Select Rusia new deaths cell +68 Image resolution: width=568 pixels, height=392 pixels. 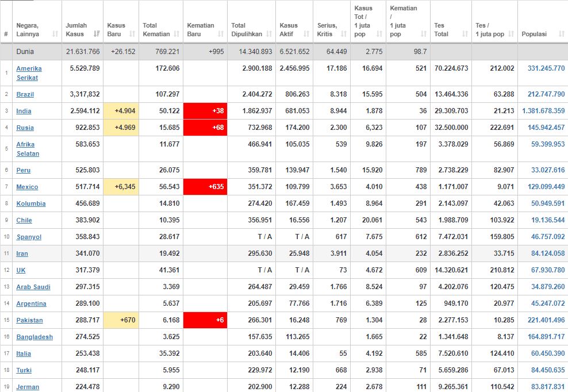pyautogui.click(x=205, y=128)
